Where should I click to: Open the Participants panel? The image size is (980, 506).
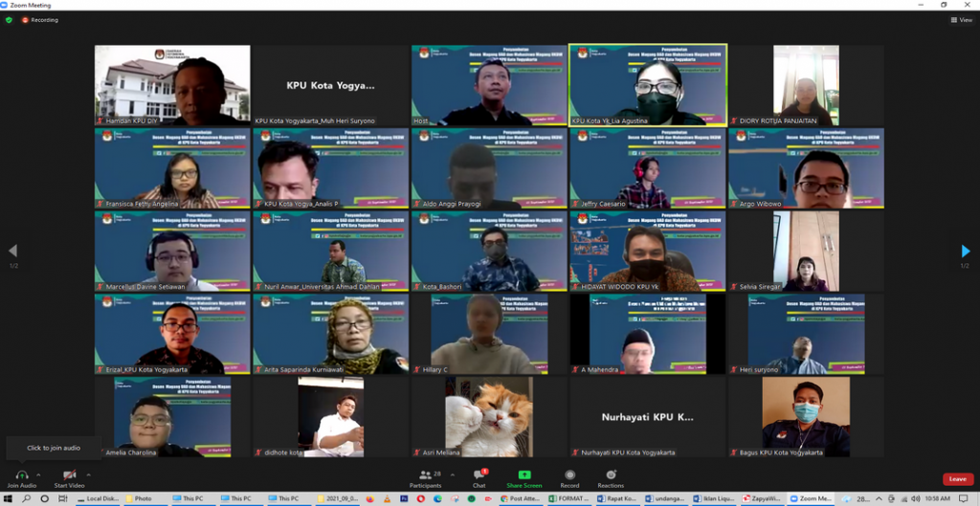click(x=424, y=475)
